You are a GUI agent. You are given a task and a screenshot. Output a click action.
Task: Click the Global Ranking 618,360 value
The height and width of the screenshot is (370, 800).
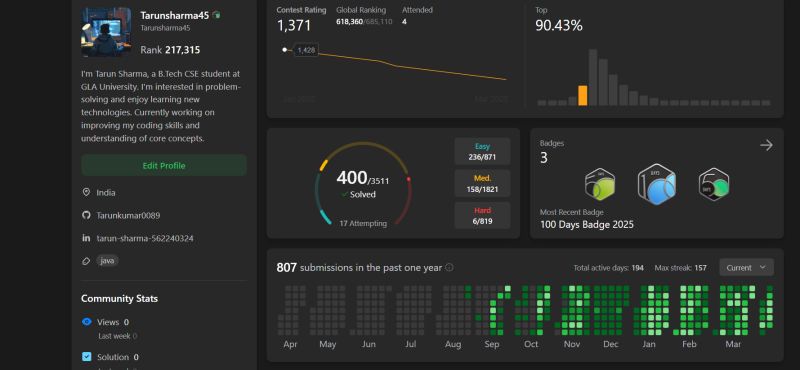click(349, 22)
